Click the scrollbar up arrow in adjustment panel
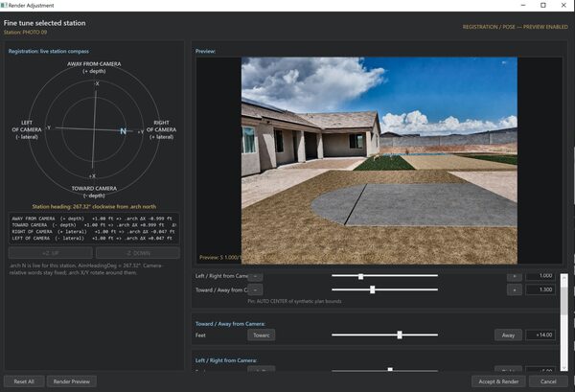The height and width of the screenshot is (392, 575). [564, 277]
